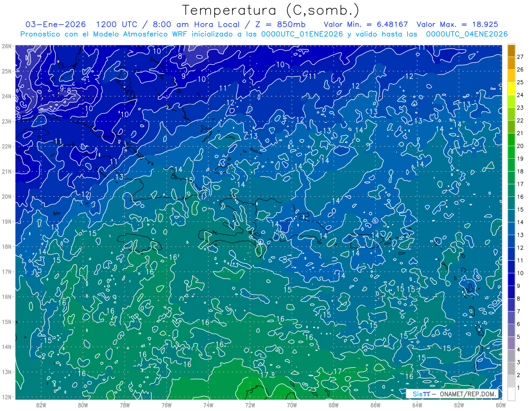Click the legend value 22

tap(520, 121)
